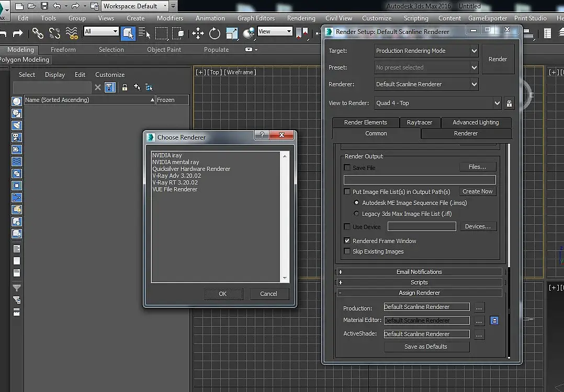
Task: Display cameras filter in Scene Explorer
Action: click(17, 137)
